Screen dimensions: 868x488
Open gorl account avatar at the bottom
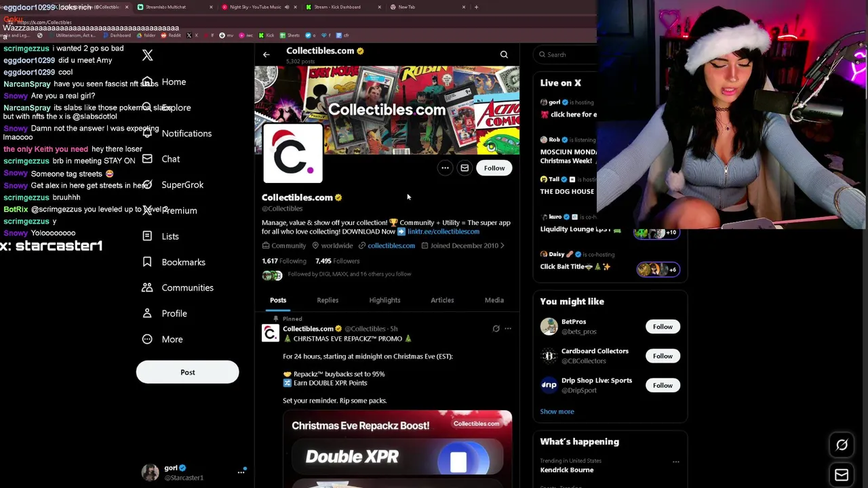point(151,472)
